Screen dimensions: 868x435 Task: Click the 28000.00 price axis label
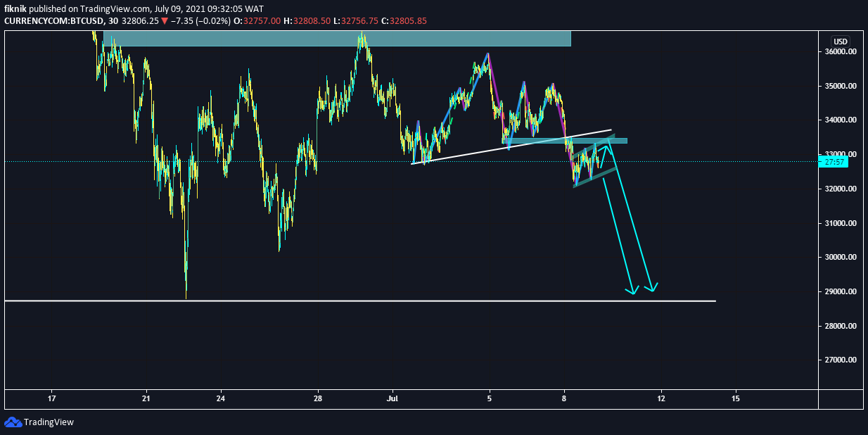(x=841, y=327)
